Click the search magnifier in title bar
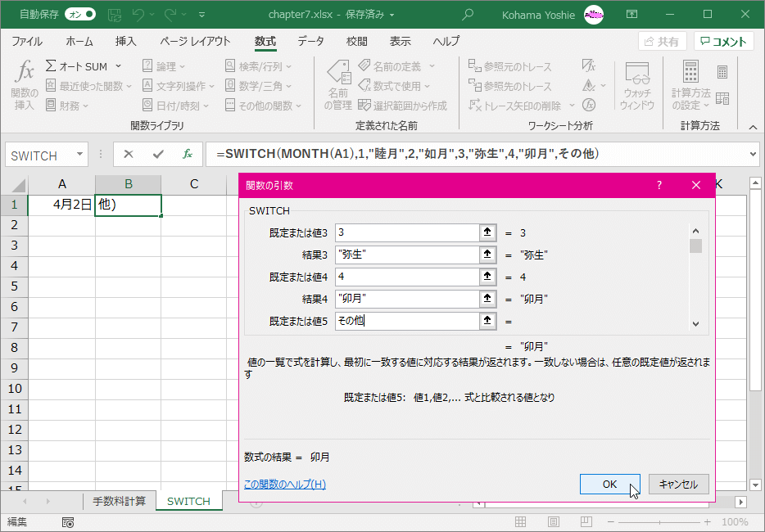Image resolution: width=765 pixels, height=532 pixels. pos(468,14)
